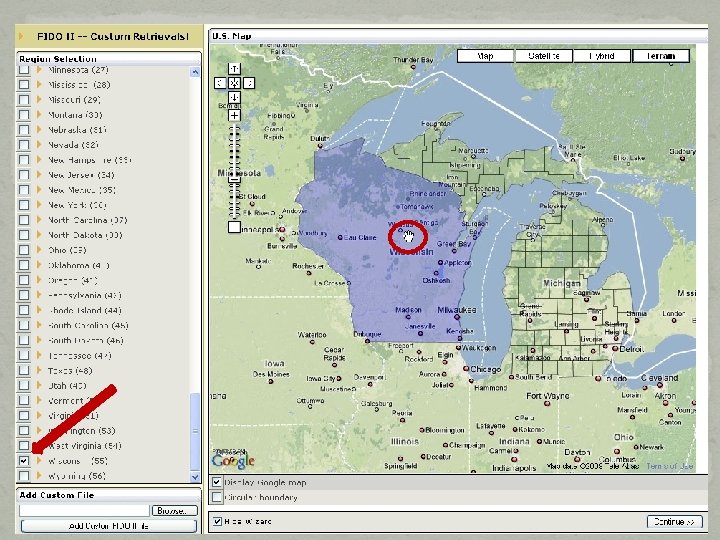Viewport: 720px width, 540px height.
Task: Expand the Pennsylvania (42) tree node
Action: click(39, 295)
